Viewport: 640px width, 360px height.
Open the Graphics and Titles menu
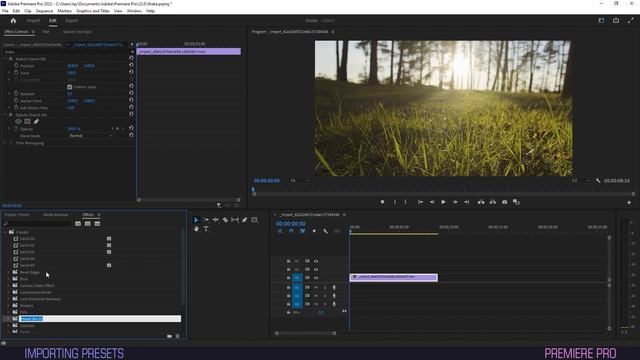[93, 11]
